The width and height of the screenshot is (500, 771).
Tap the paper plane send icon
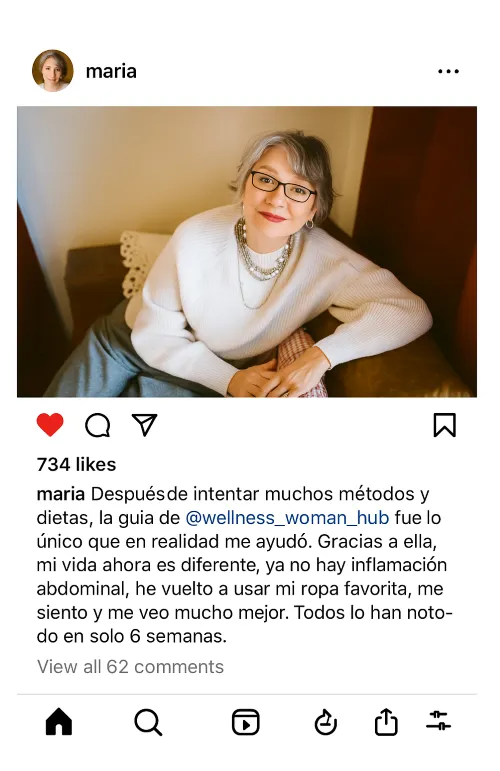[x=145, y=425]
